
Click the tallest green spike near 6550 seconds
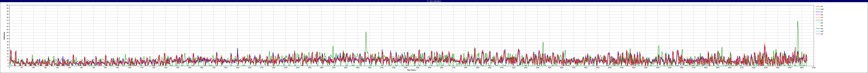click(798, 21)
